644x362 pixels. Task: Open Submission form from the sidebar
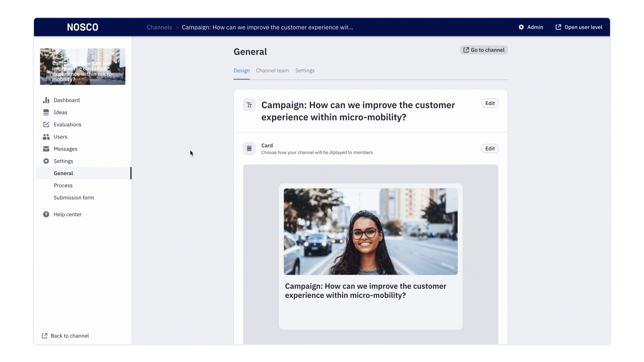click(73, 197)
